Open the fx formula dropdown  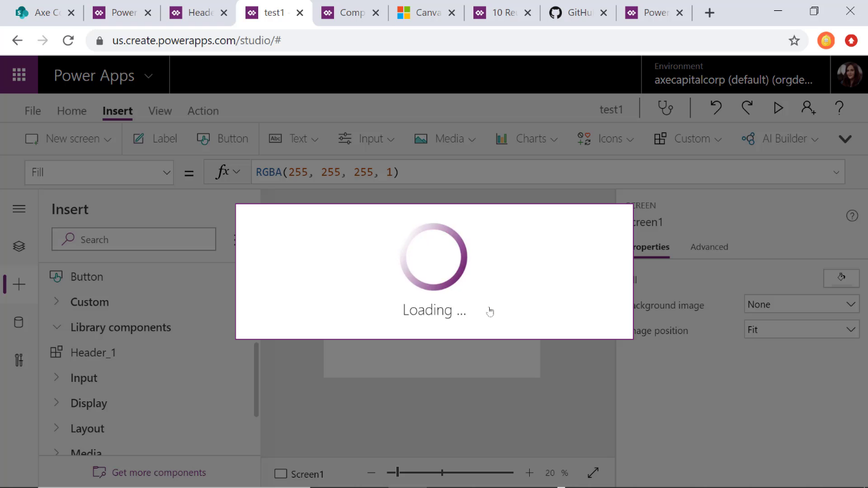point(228,172)
